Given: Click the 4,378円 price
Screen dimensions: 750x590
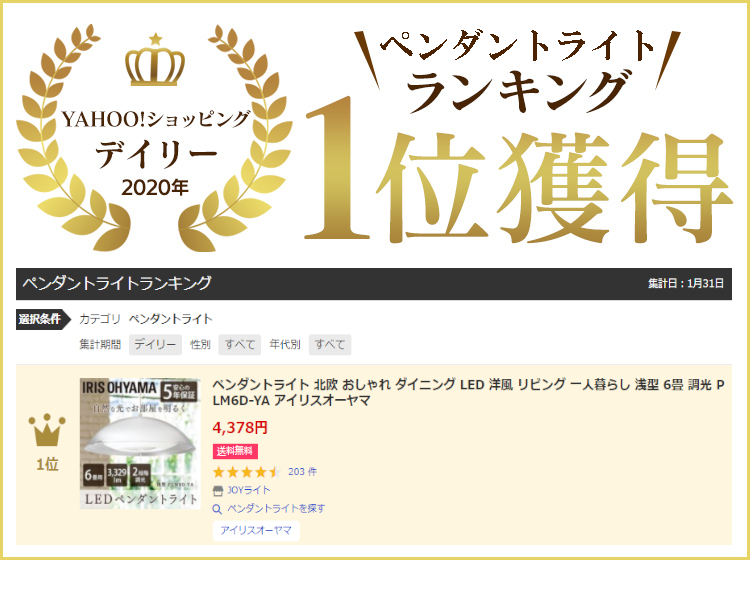Looking at the screenshot, I should [240, 427].
